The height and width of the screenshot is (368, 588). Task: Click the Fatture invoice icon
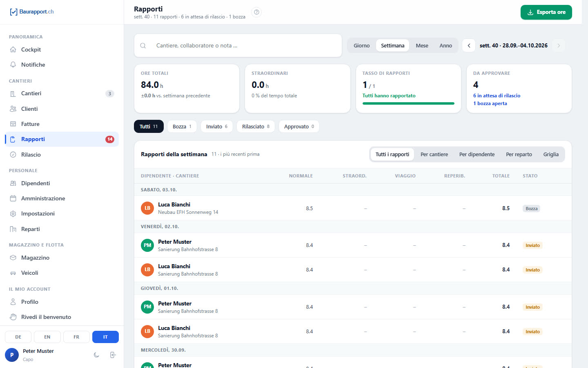point(13,124)
